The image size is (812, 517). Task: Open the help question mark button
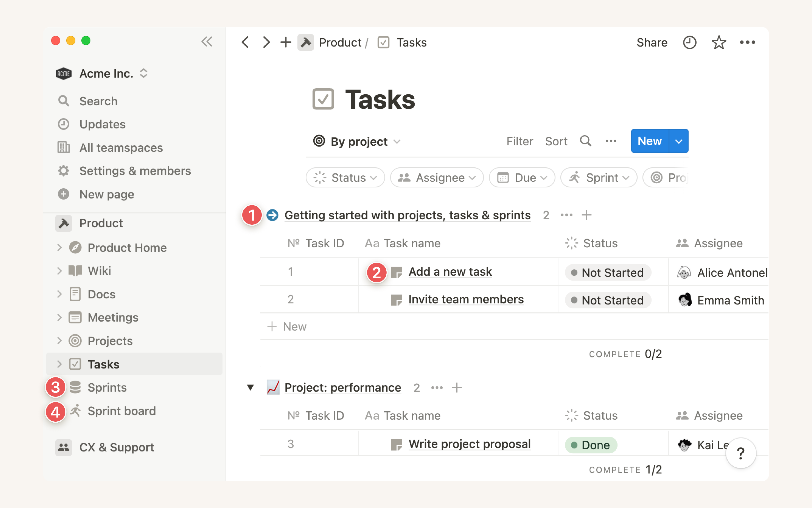(740, 453)
